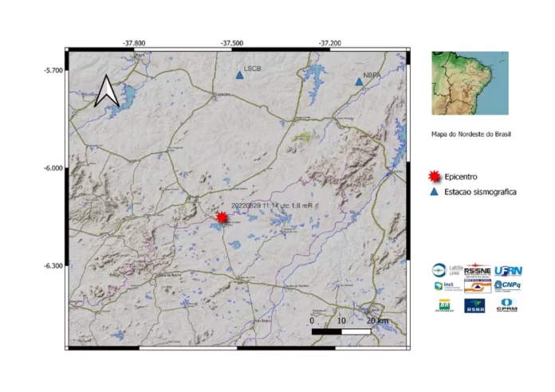The image size is (555, 392).
Task: Click the red epicenter starburst on the map
Action: [222, 218]
